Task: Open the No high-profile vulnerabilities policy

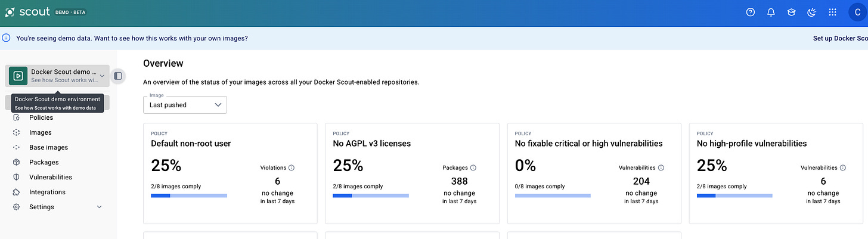Action: 752,144
